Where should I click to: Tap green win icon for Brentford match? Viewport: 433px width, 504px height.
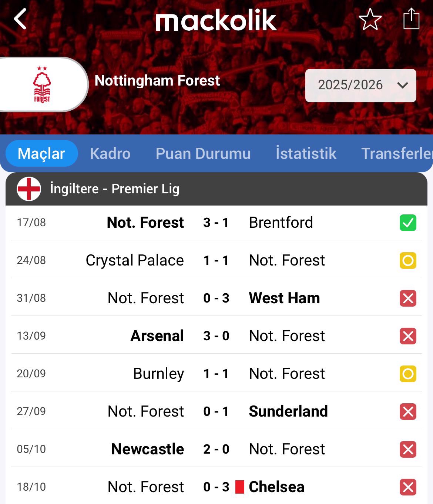pyautogui.click(x=408, y=223)
